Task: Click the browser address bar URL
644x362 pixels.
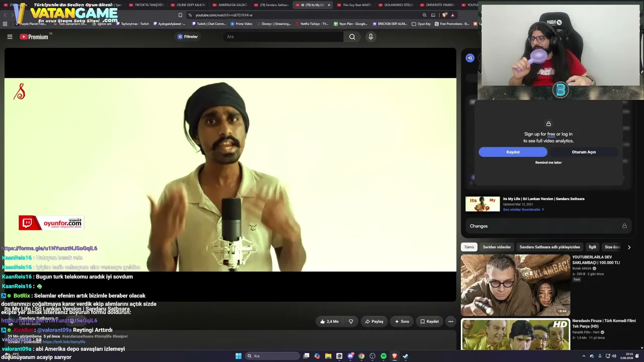Action: 224,15
